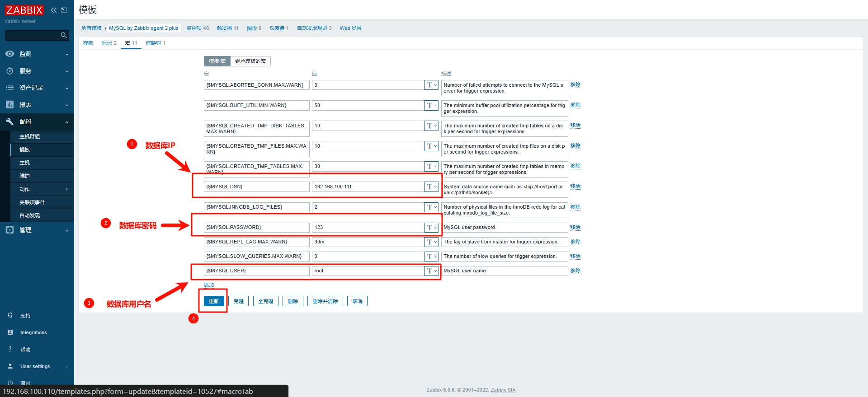Click the 帮助 question mark icon

point(10,349)
